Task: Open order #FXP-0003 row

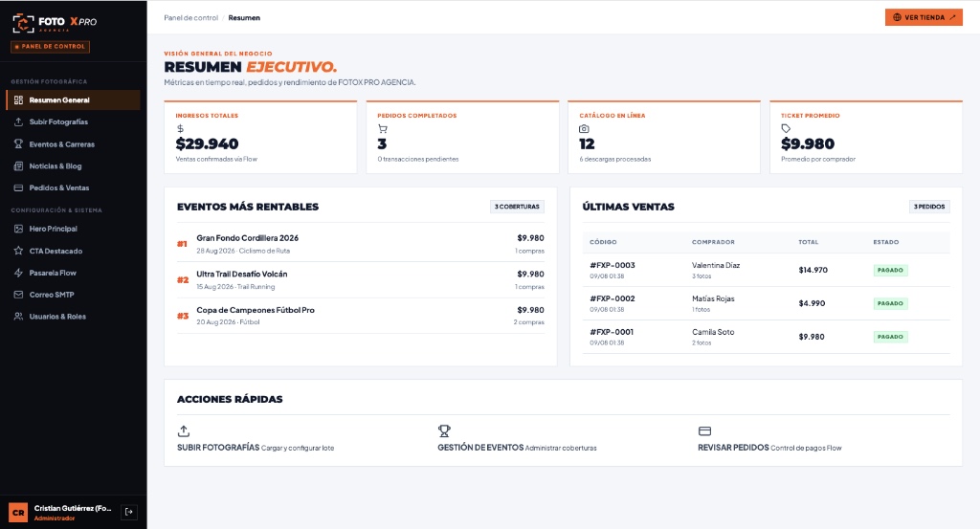Action: pyautogui.click(x=767, y=270)
